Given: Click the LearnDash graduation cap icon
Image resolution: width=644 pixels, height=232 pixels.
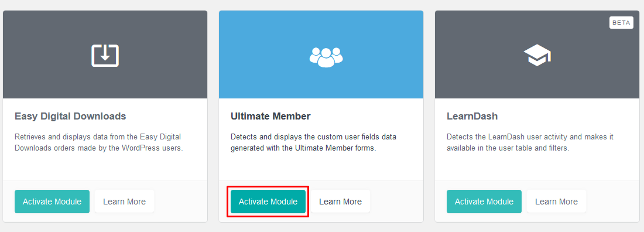Looking at the screenshot, I should pyautogui.click(x=537, y=55).
